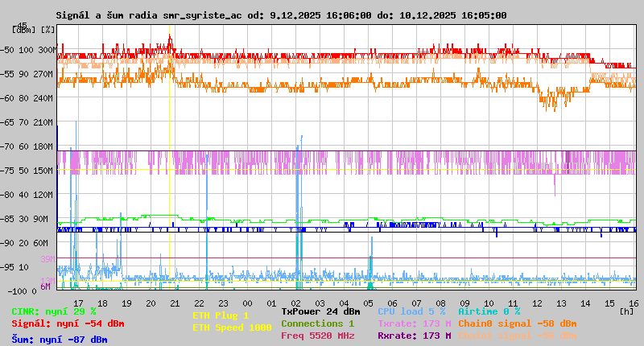Click the 'Txrate: 173 M' legend label
The image size is (644, 346).
[x=415, y=323]
